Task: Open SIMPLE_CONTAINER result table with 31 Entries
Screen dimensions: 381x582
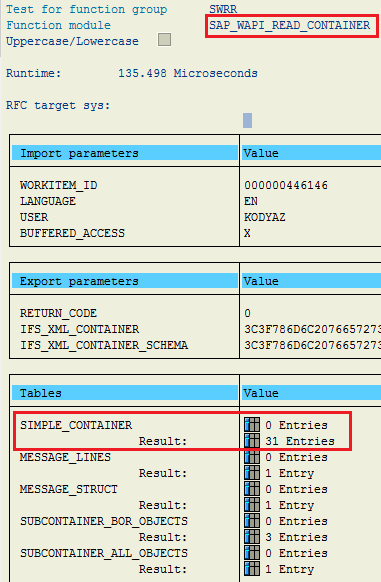Action: [x=252, y=441]
